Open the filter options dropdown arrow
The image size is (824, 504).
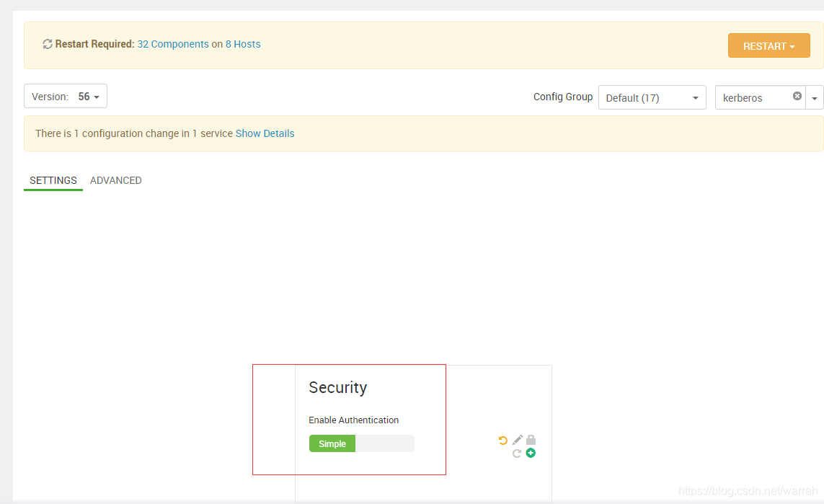click(x=815, y=98)
